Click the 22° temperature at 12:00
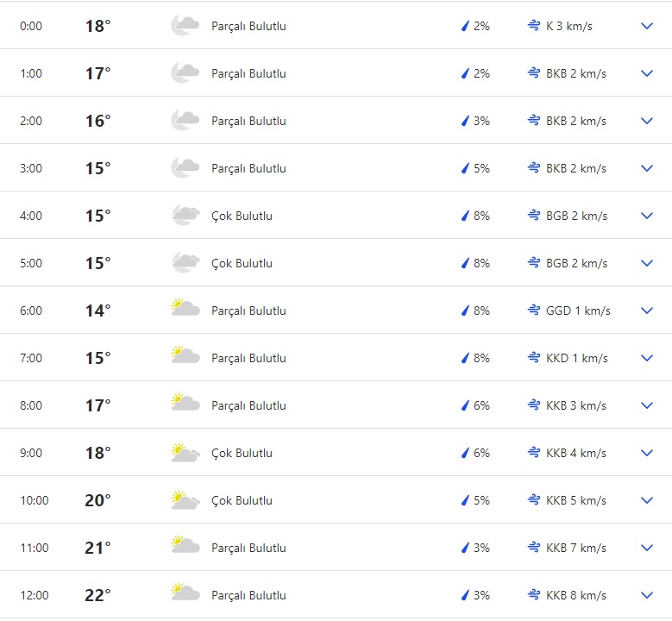The height and width of the screenshot is (621, 672). tap(97, 595)
